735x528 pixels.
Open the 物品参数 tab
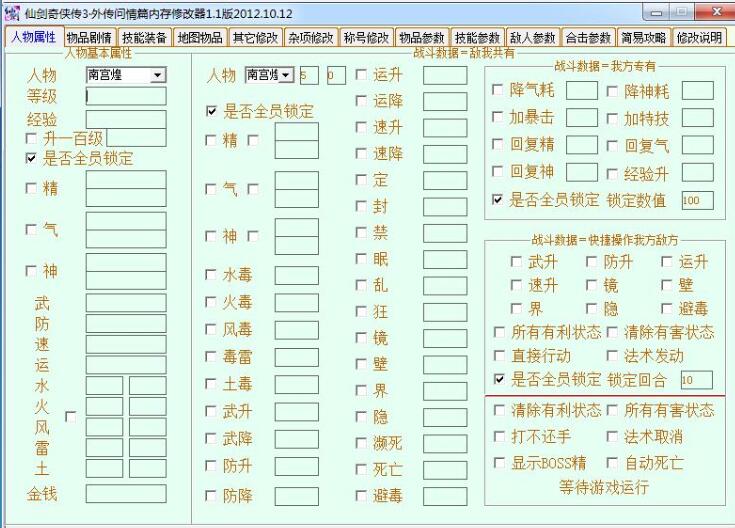tap(422, 37)
